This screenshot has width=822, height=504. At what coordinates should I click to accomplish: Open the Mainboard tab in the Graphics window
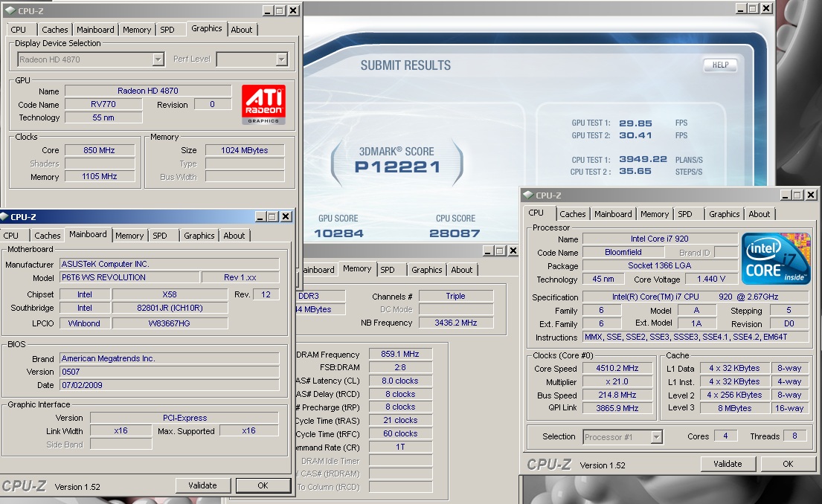pos(95,30)
